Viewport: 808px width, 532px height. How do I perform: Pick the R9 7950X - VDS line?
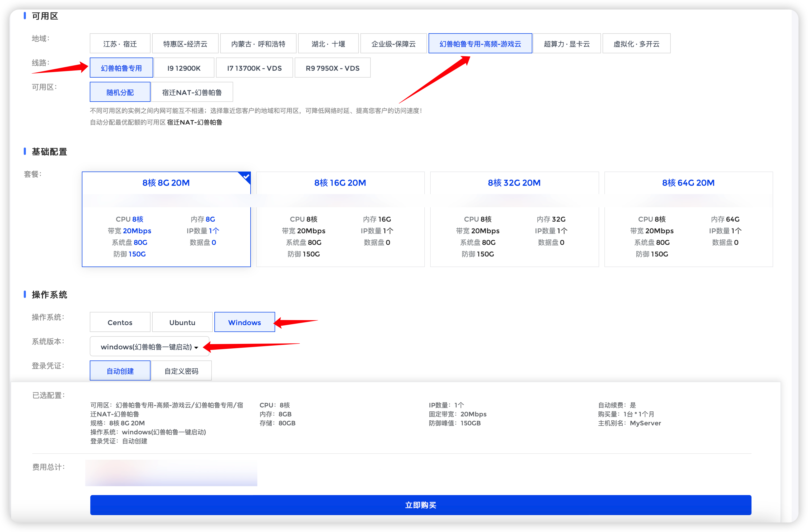[x=332, y=68]
